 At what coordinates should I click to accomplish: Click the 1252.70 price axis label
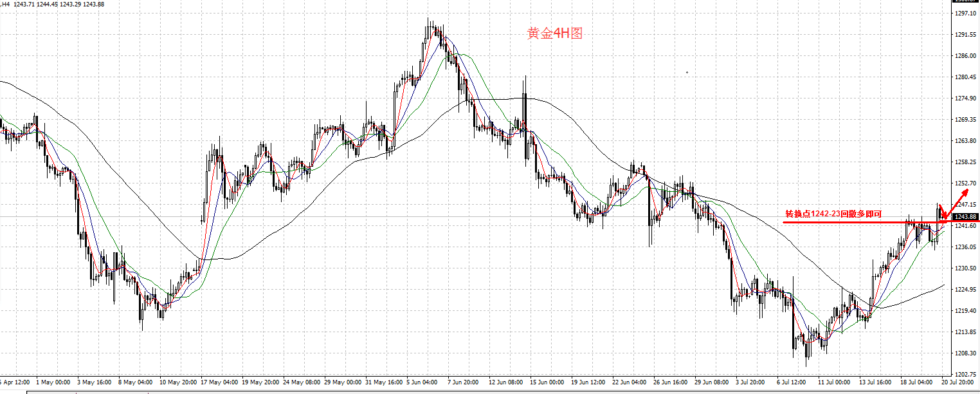click(966, 183)
